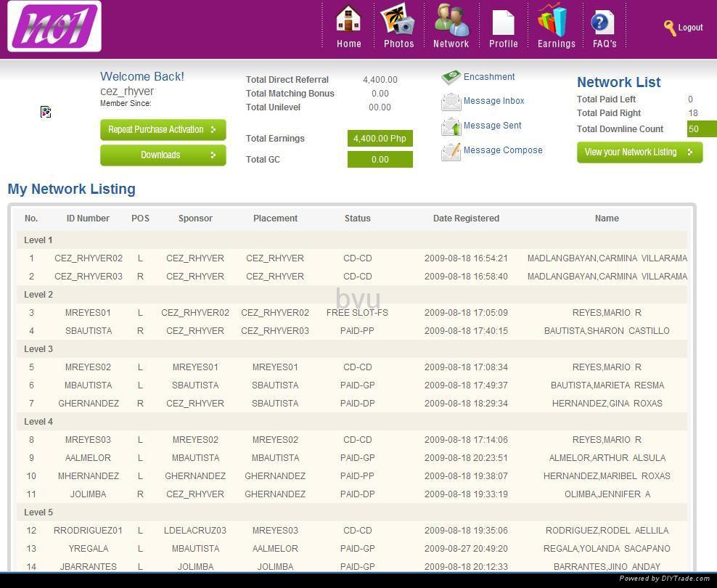
Task: Open the Message Sent link
Action: (493, 126)
